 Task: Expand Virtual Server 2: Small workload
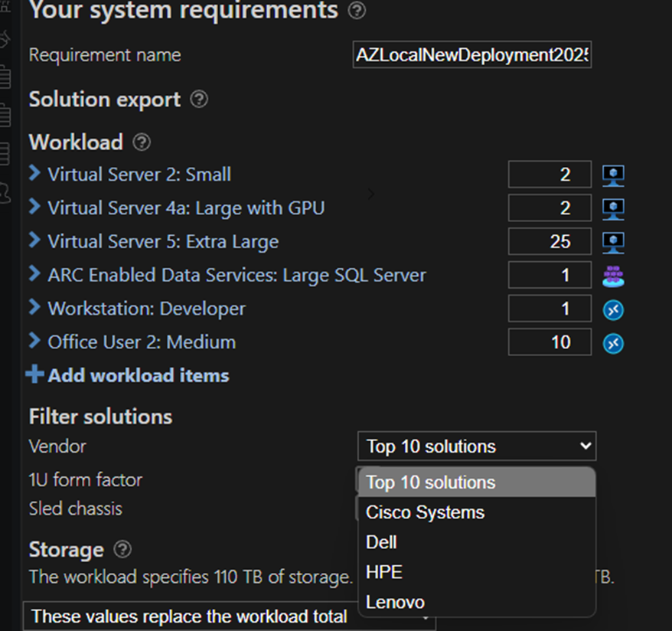(x=34, y=173)
